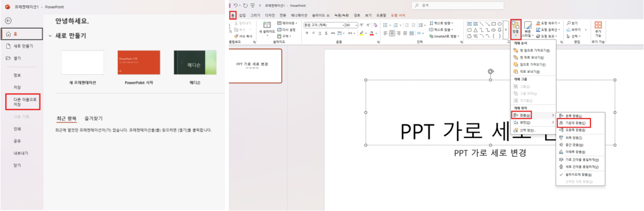Select the slide 1 thumbnail
This screenshot has height=211, width=644.
pos(255,65)
